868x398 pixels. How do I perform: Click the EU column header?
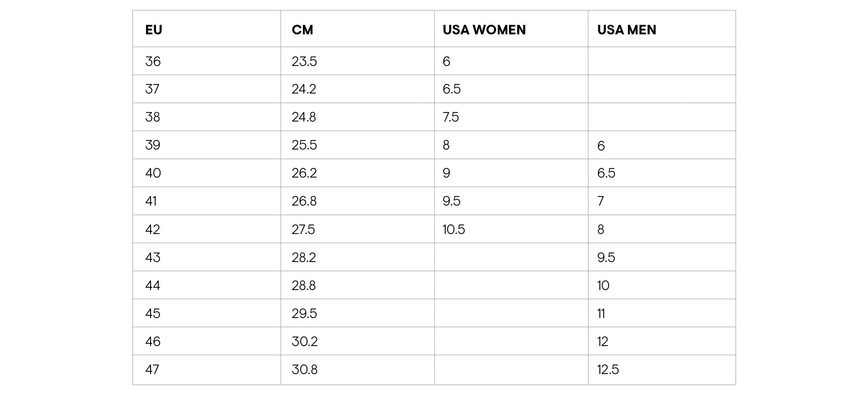[x=154, y=30]
